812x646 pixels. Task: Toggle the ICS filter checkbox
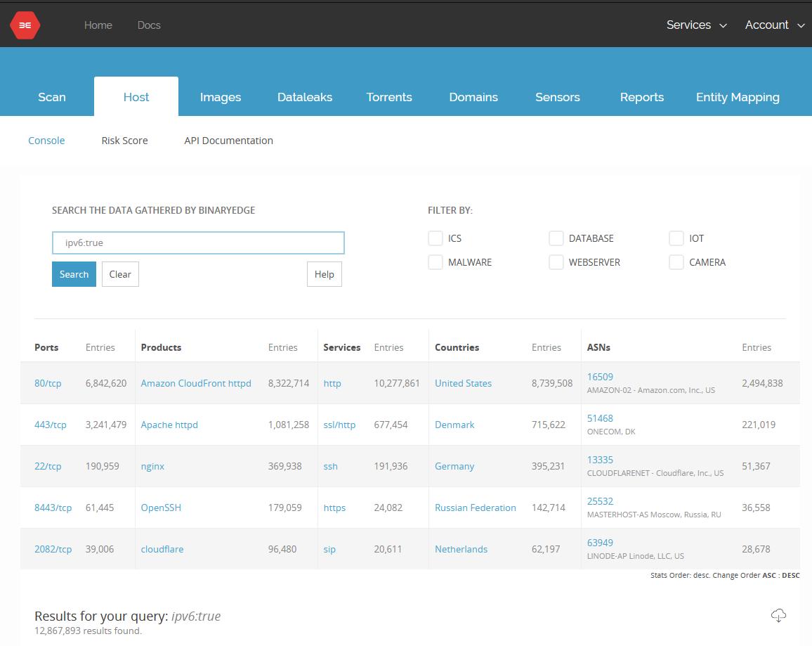(435, 238)
